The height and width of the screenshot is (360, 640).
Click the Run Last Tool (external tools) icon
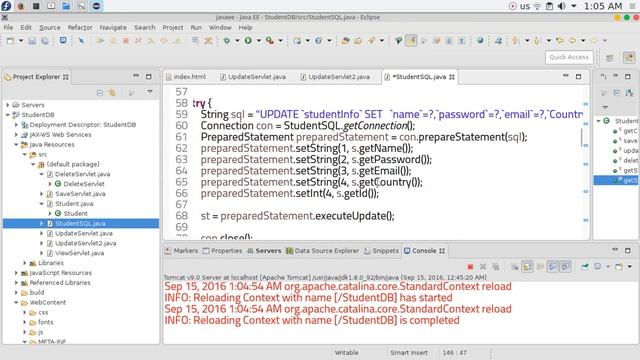(x=269, y=40)
